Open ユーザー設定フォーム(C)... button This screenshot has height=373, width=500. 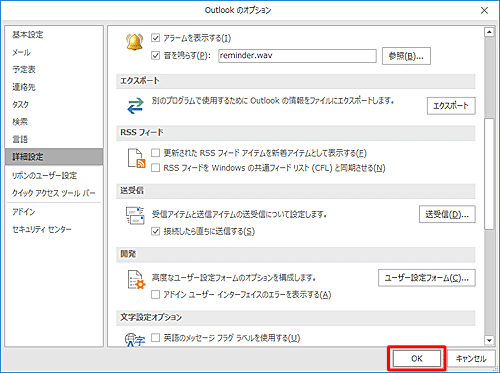coord(427,278)
